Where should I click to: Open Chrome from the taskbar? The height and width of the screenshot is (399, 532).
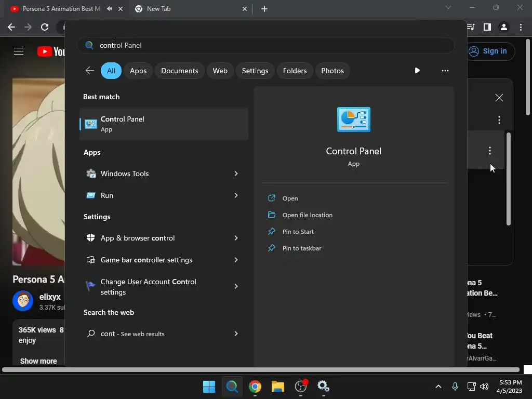click(x=255, y=387)
